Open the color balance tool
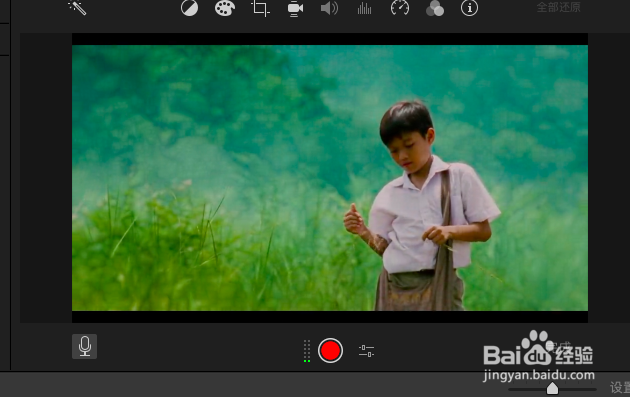Screen dimensions: 630x397 (x=189, y=8)
